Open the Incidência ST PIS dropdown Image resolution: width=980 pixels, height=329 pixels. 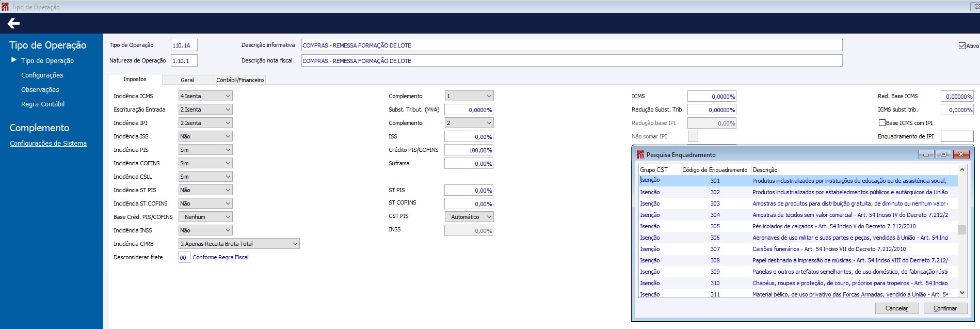click(x=205, y=190)
